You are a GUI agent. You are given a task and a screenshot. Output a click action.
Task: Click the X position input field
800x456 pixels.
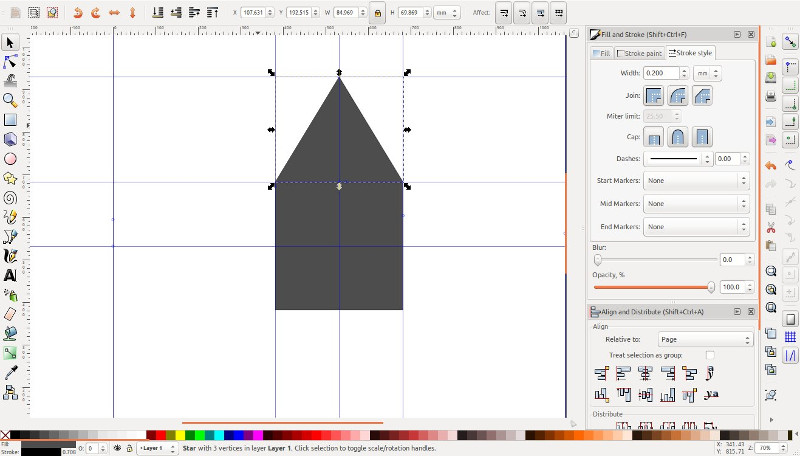point(253,13)
